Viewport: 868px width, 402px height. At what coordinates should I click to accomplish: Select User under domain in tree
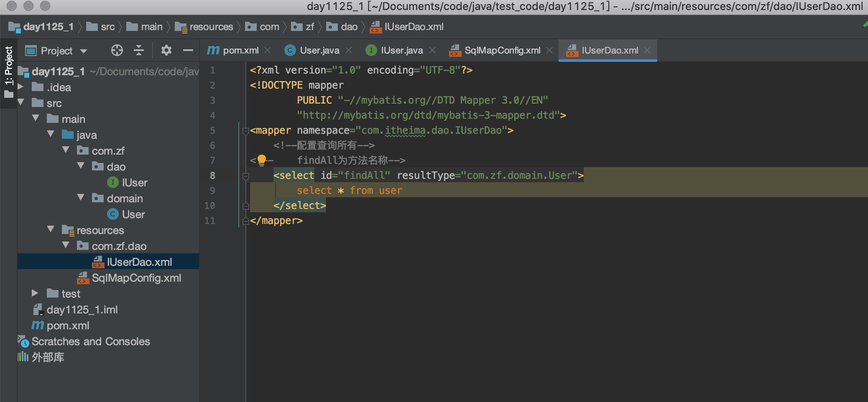click(133, 214)
